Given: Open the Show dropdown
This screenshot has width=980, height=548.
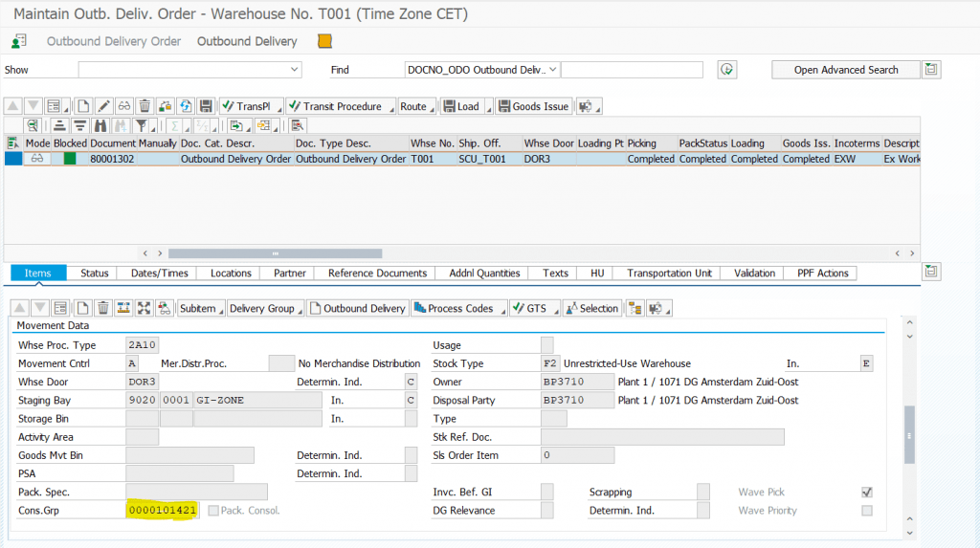Looking at the screenshot, I should click(294, 70).
